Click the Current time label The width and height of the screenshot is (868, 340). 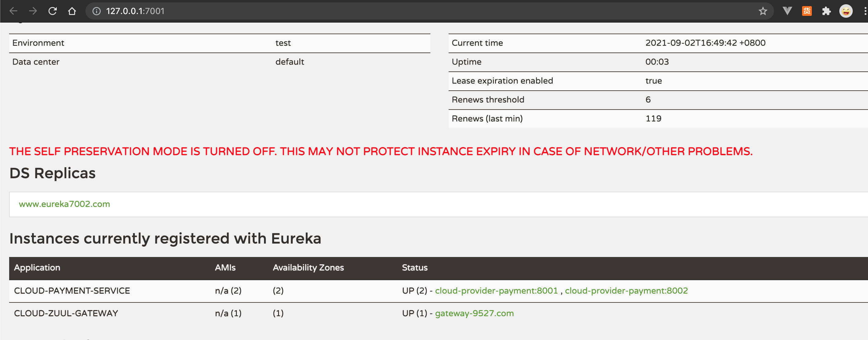click(477, 43)
